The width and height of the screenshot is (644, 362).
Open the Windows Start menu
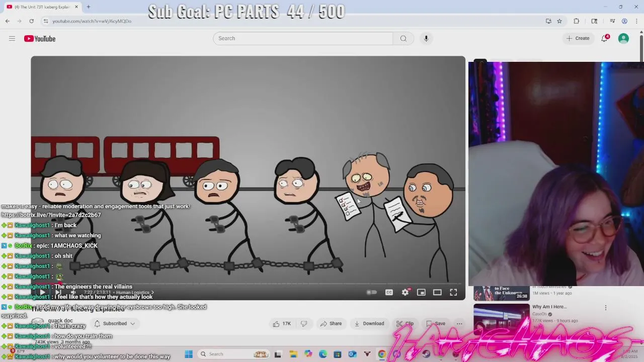point(189,354)
